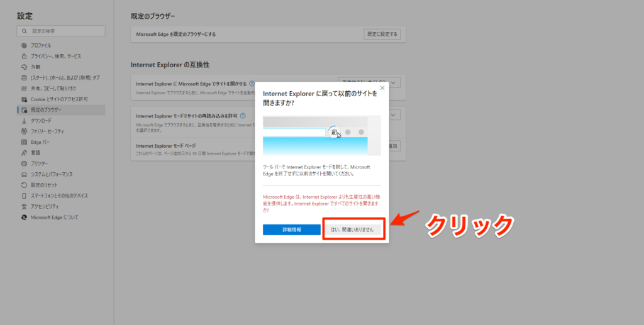Click help icon beside サイトの再読み込みを許可
Screen dimensions: 644x325
243,116
